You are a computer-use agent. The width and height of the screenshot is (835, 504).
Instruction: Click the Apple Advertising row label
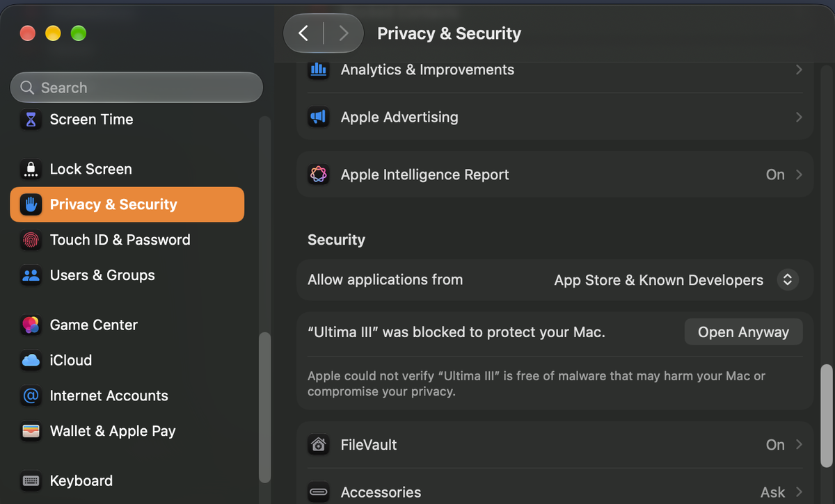[399, 117]
